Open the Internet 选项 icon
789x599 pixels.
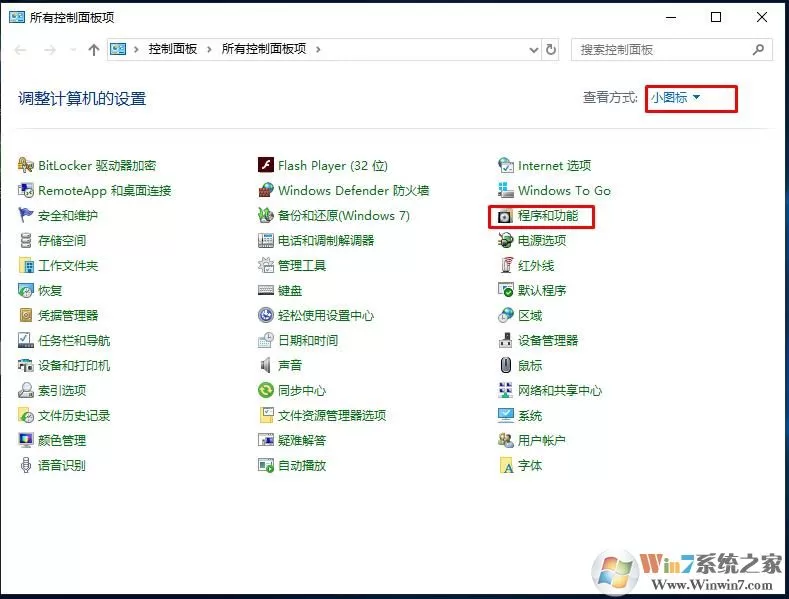tap(506, 166)
